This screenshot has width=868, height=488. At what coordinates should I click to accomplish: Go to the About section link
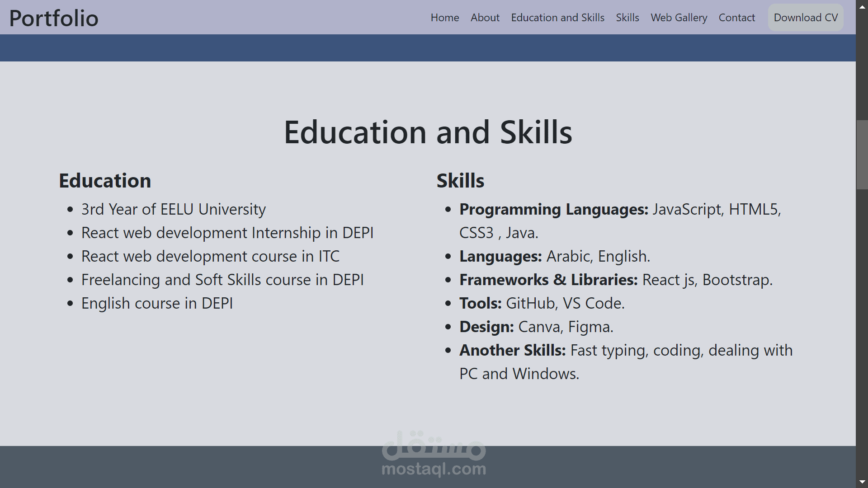485,18
